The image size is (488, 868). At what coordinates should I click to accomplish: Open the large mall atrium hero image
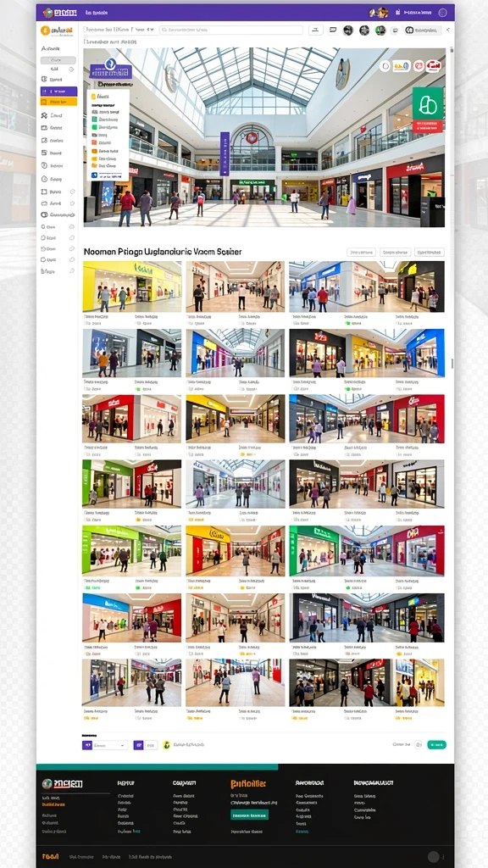pyautogui.click(x=264, y=137)
